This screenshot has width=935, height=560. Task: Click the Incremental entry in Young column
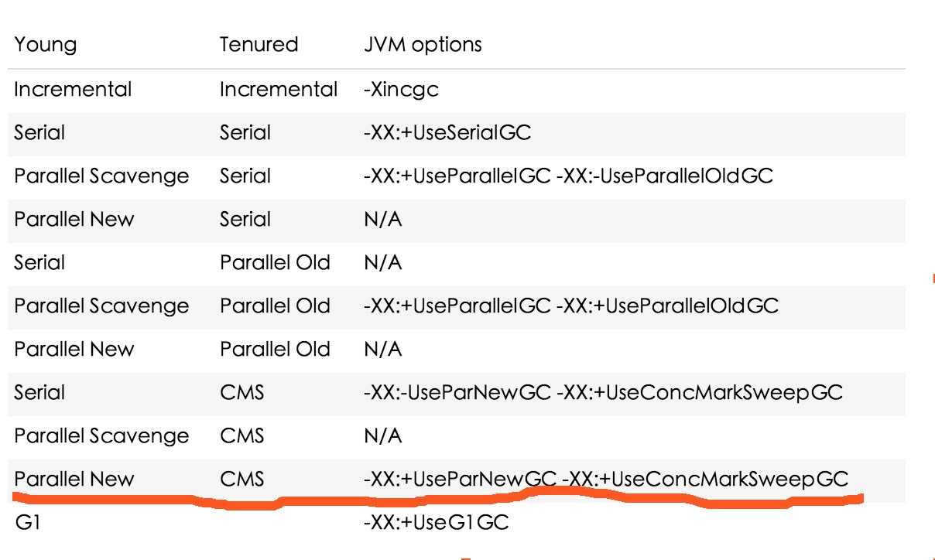(74, 89)
